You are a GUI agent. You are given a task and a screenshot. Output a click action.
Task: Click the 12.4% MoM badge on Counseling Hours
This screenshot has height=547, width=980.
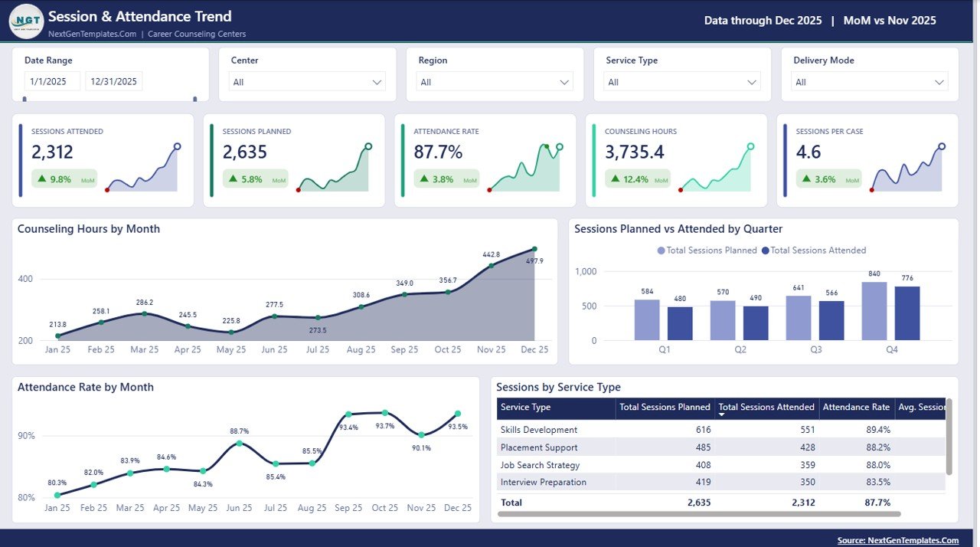coord(638,179)
